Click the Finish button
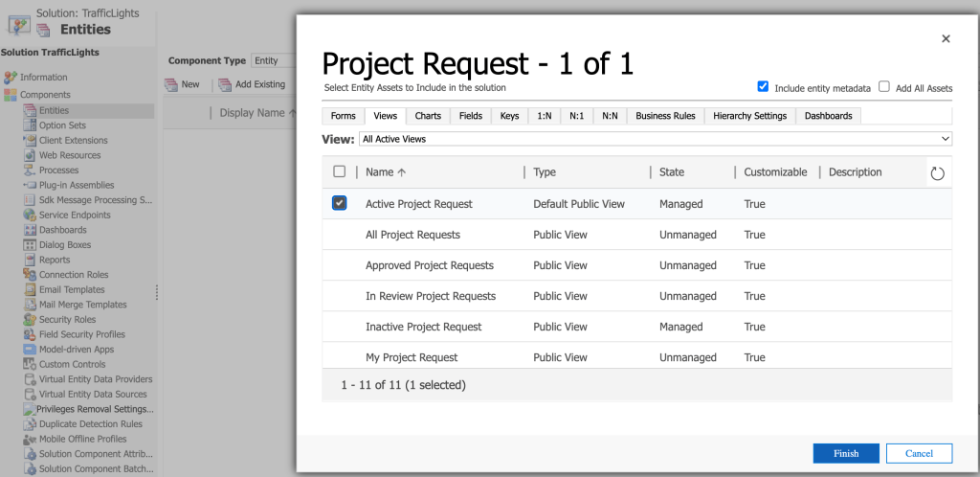 [x=845, y=453]
